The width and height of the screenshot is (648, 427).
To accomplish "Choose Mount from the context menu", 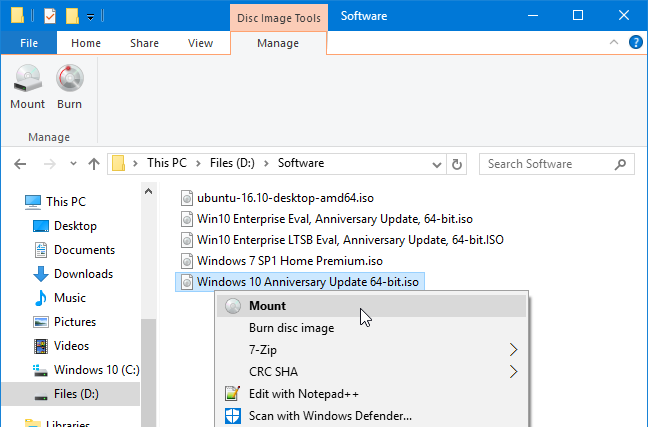I will pyautogui.click(x=267, y=306).
